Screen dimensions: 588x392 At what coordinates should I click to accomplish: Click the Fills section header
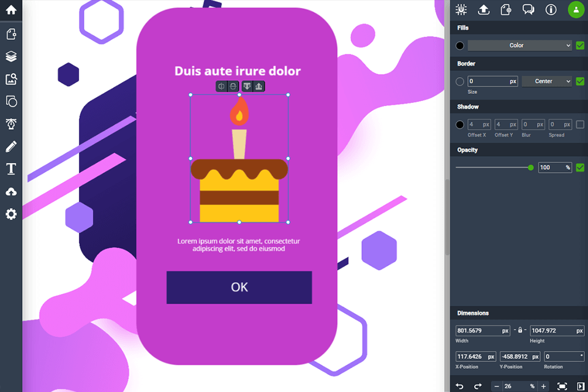519,28
